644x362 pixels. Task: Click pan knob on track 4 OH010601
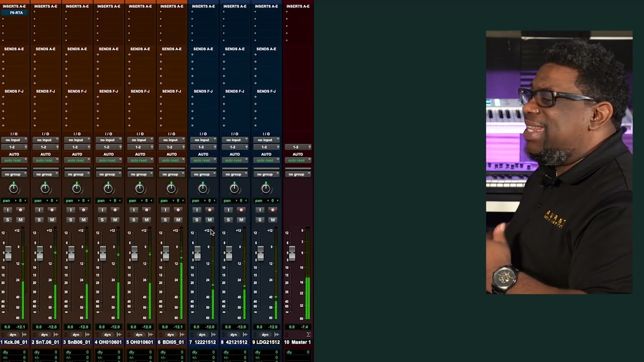pyautogui.click(x=108, y=189)
